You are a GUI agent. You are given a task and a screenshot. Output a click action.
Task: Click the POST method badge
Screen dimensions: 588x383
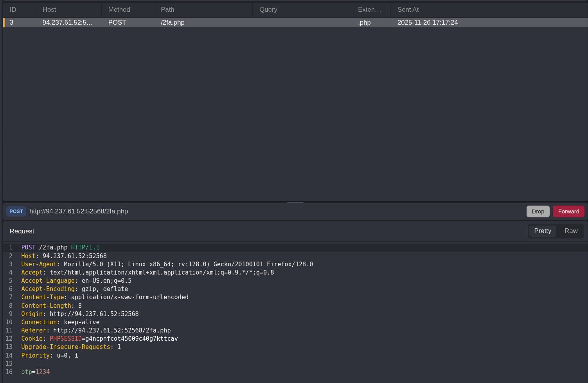(x=16, y=211)
